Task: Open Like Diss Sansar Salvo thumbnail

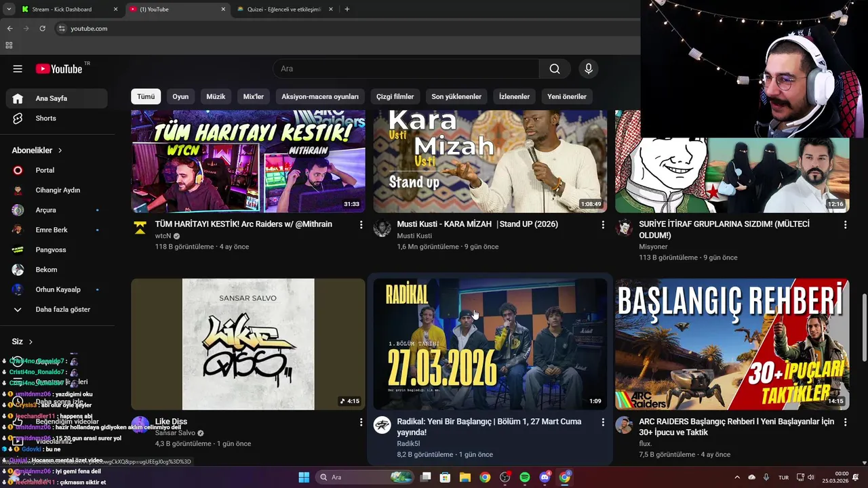Action: [x=248, y=344]
